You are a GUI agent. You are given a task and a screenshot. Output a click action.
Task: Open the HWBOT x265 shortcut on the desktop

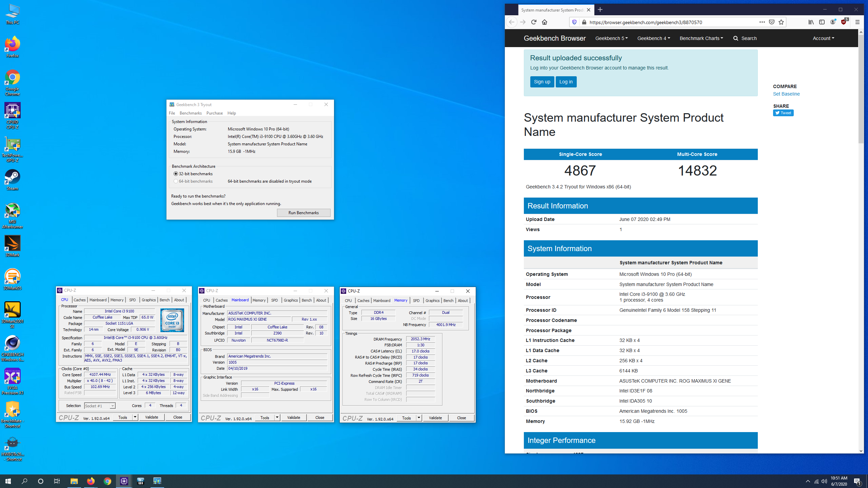point(13,448)
